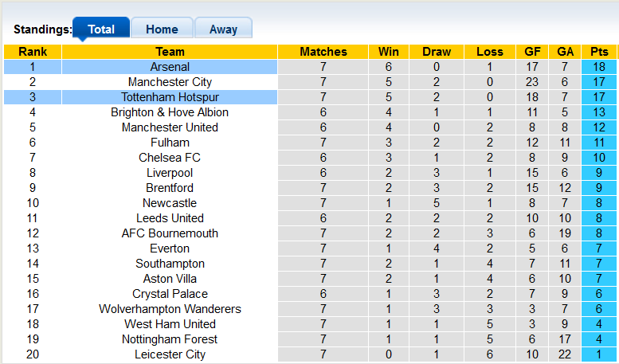The width and height of the screenshot is (619, 364).
Task: Click the Liverpool team name
Action: (x=170, y=173)
